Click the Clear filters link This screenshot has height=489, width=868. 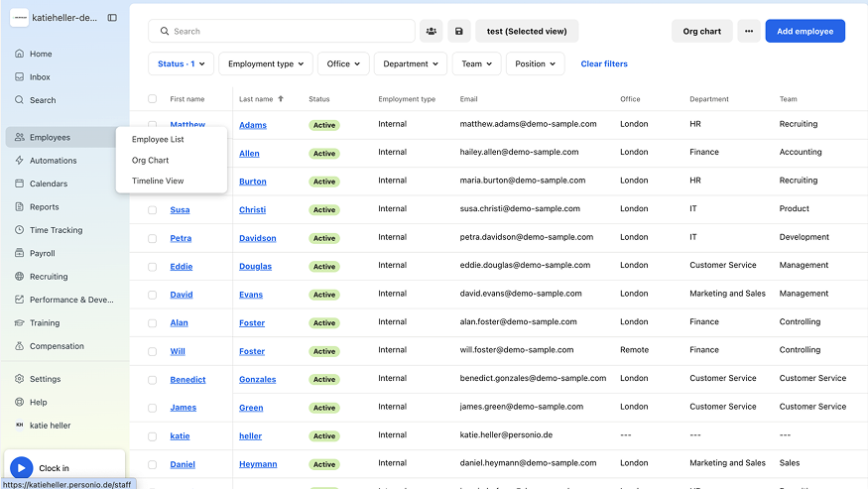coord(604,63)
